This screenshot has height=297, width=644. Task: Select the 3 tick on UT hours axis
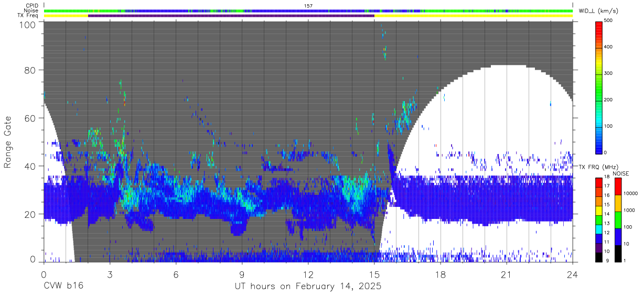pyautogui.click(x=110, y=274)
